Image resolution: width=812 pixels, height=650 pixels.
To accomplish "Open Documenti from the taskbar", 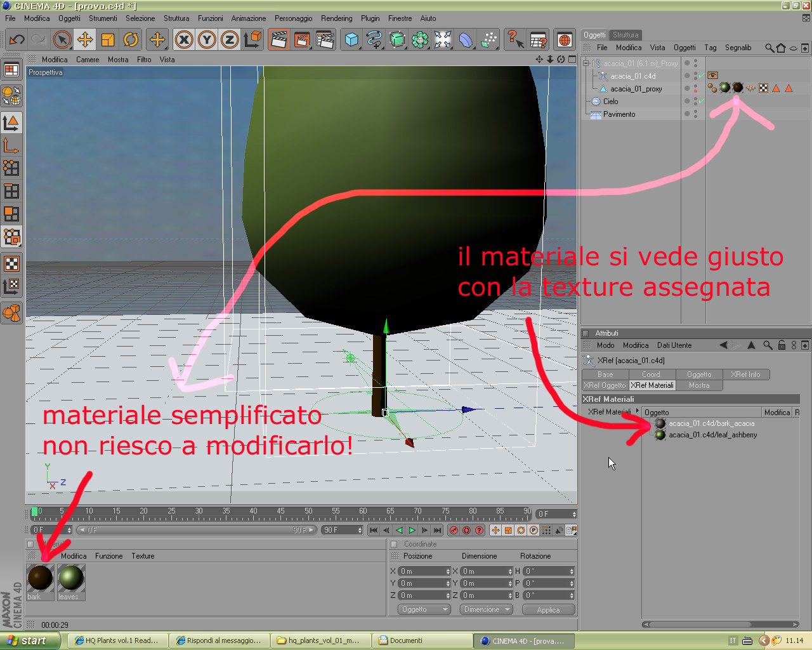I will click(422, 640).
